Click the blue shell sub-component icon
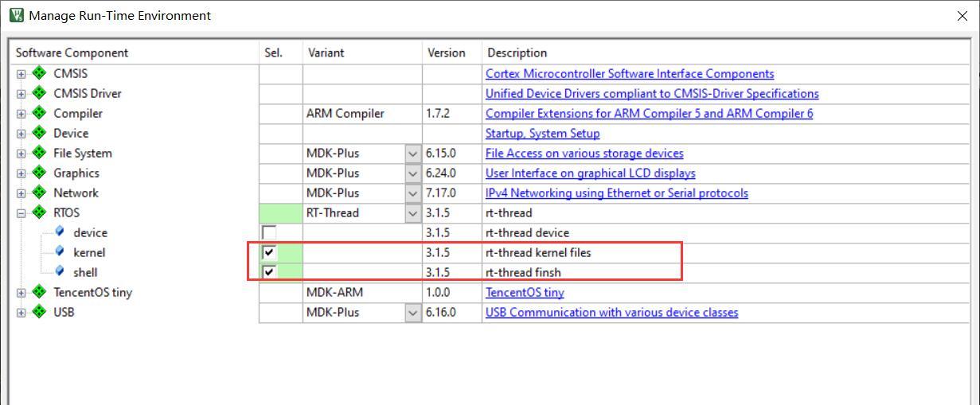The height and width of the screenshot is (405, 980). click(x=60, y=271)
